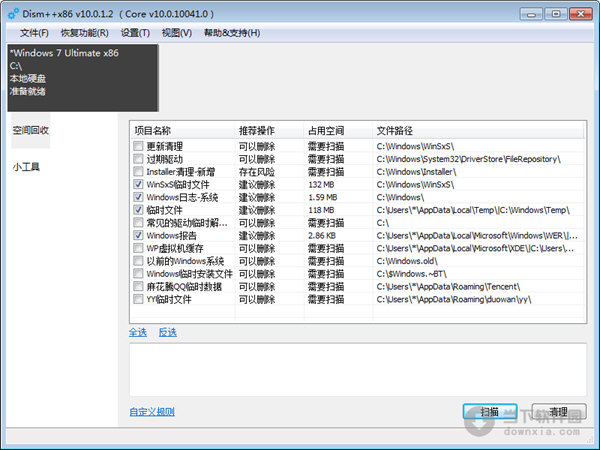Close the Dism++ window
Image resolution: width=600 pixels, height=450 pixels.
tap(580, 14)
